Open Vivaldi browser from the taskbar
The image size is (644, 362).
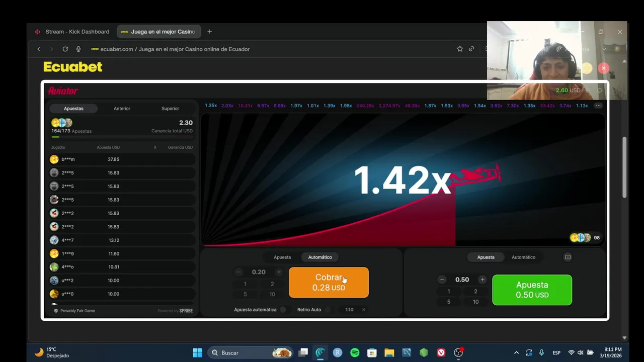click(441, 352)
